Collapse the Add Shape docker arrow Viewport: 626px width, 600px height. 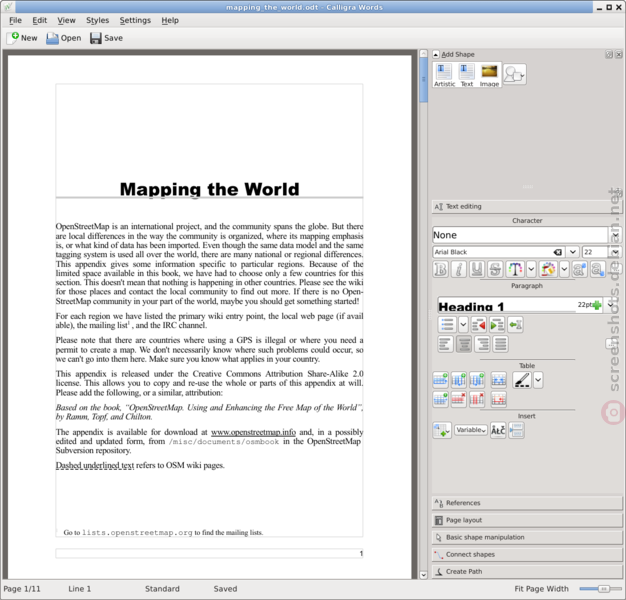point(436,54)
